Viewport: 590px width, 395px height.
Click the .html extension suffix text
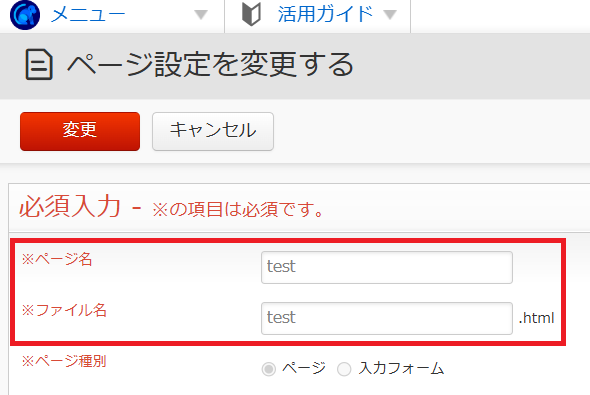[536, 318]
